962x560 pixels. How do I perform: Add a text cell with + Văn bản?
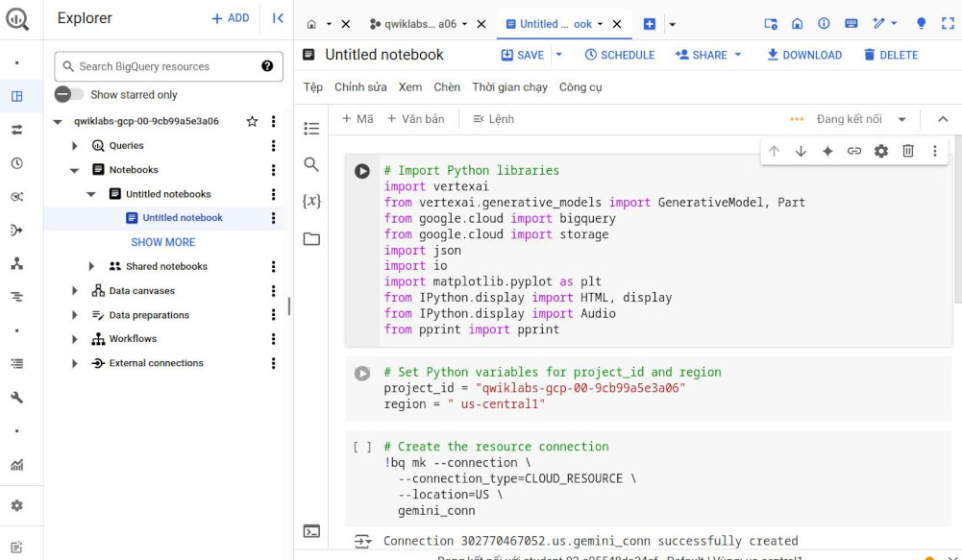coord(415,119)
